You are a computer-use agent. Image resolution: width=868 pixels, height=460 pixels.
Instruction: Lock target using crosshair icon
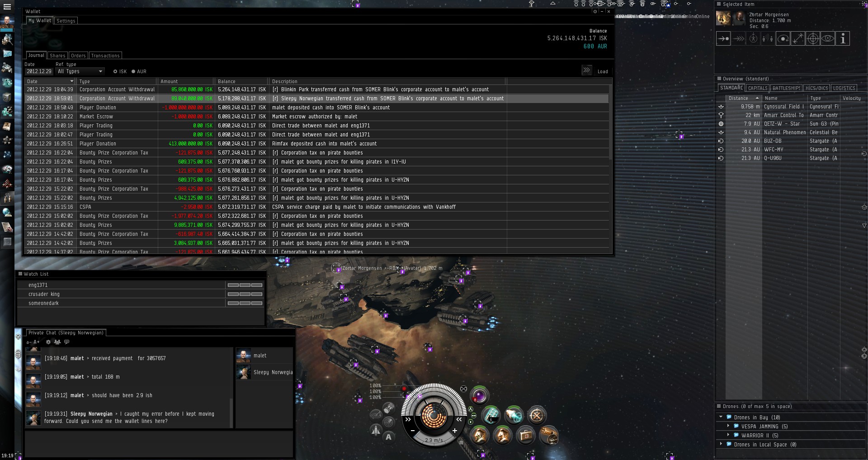click(x=813, y=38)
